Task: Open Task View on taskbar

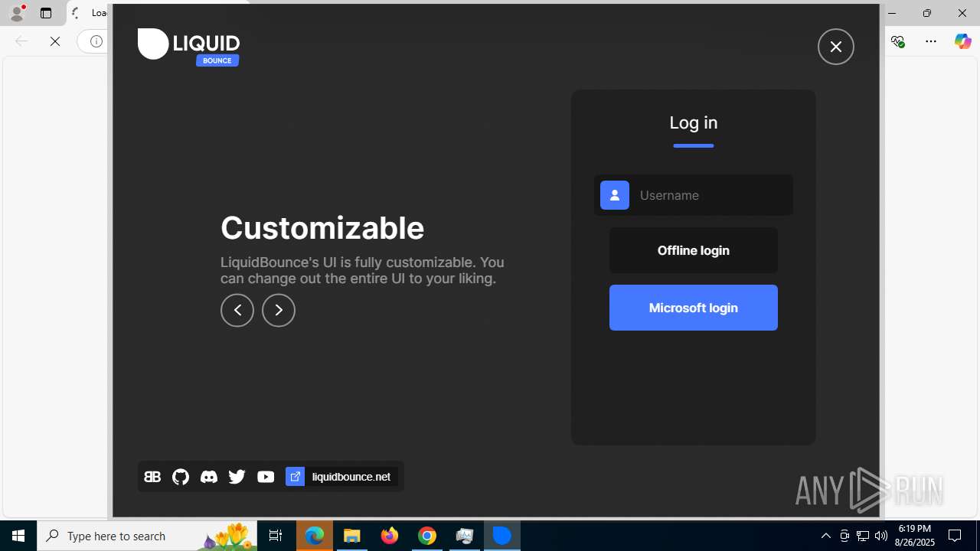Action: coord(276,536)
